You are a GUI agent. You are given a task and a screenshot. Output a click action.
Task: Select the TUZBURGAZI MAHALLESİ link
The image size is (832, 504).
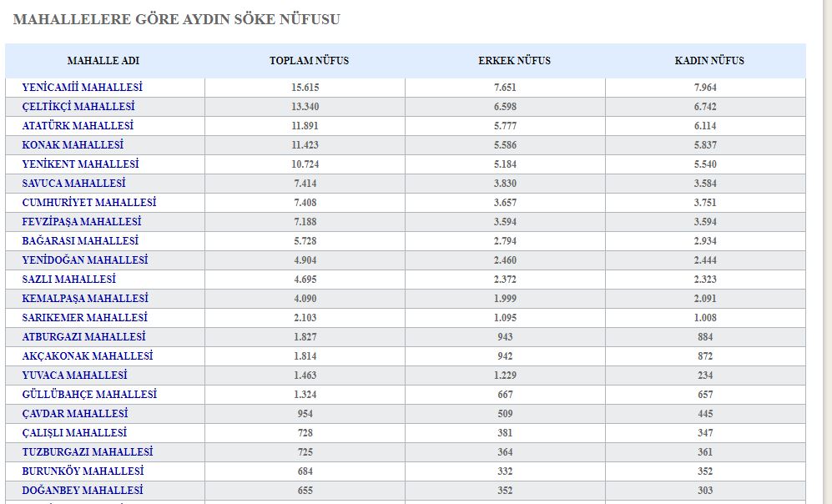[x=88, y=451]
